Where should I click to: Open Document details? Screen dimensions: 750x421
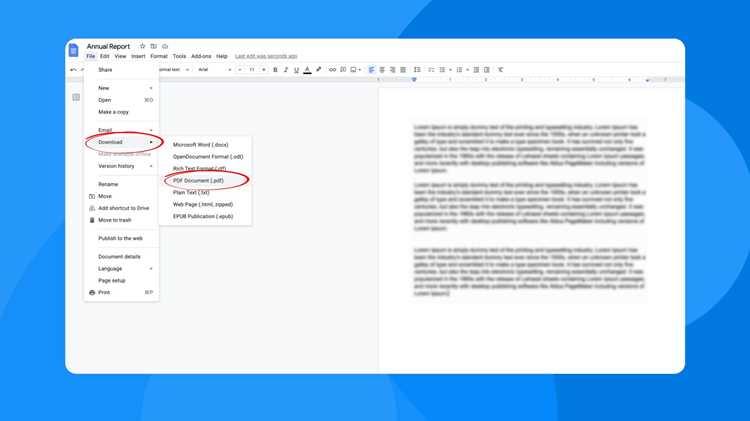(x=121, y=256)
